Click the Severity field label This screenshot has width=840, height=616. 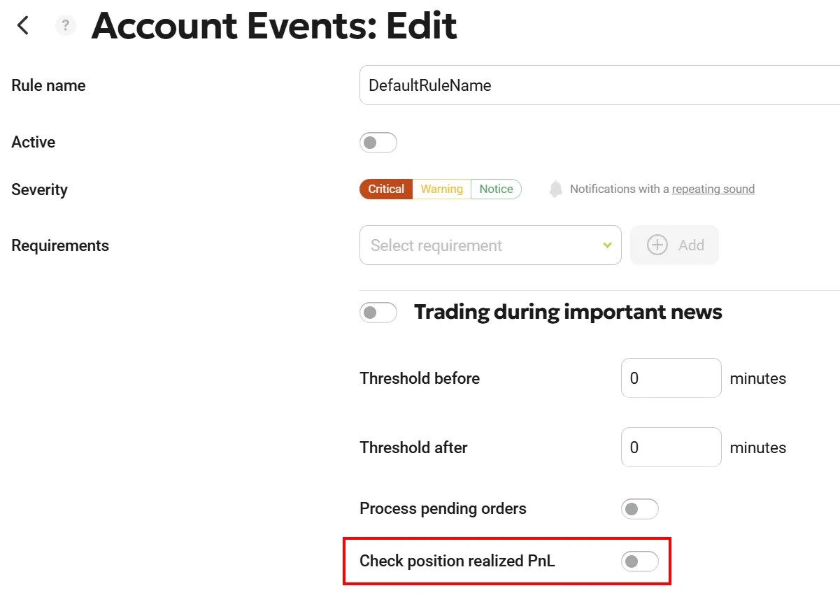tap(39, 189)
